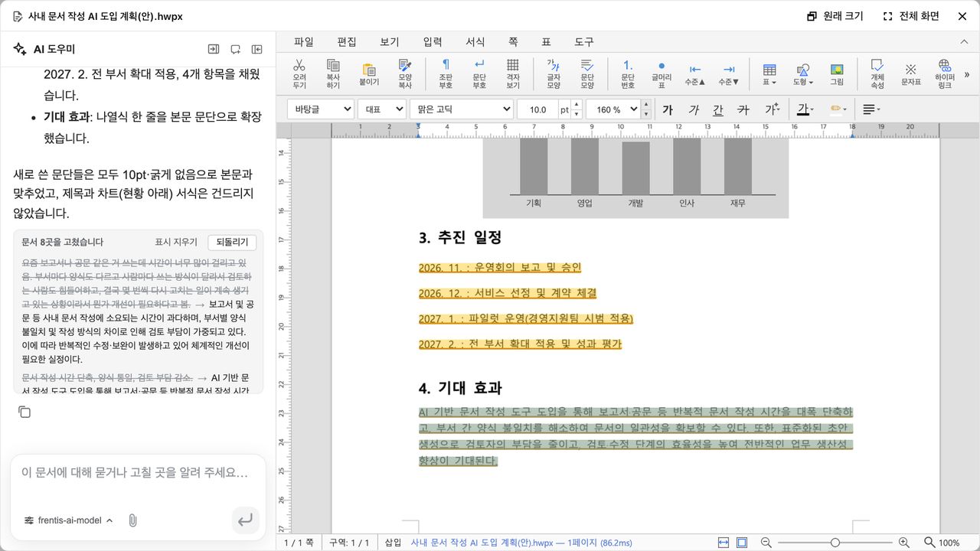Open the 문자표 special characters tool

point(911,73)
